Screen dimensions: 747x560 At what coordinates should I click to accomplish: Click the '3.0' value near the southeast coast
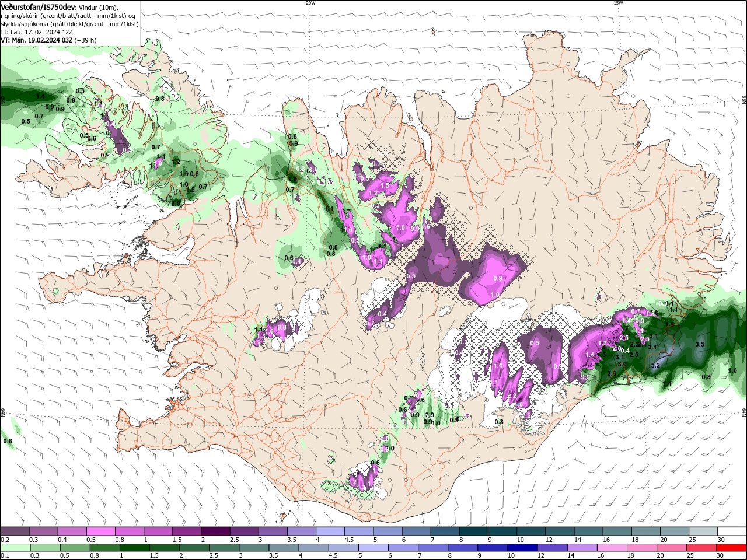(x=622, y=364)
